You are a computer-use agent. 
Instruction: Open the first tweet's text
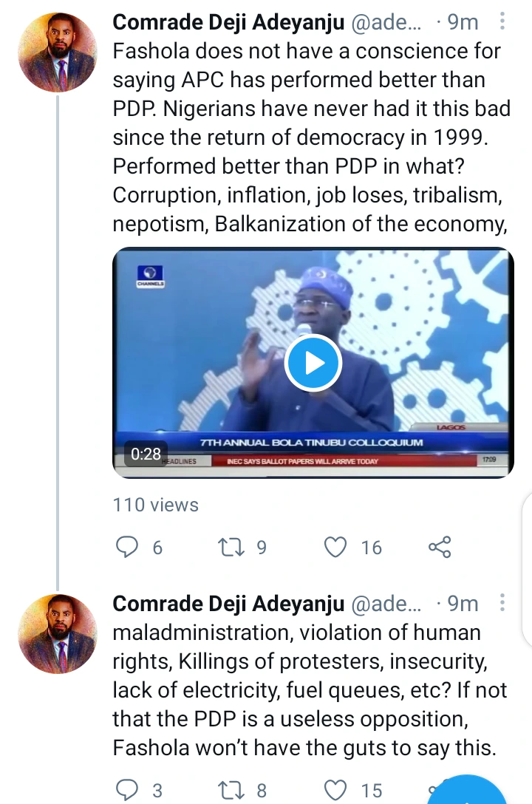tap(310, 137)
